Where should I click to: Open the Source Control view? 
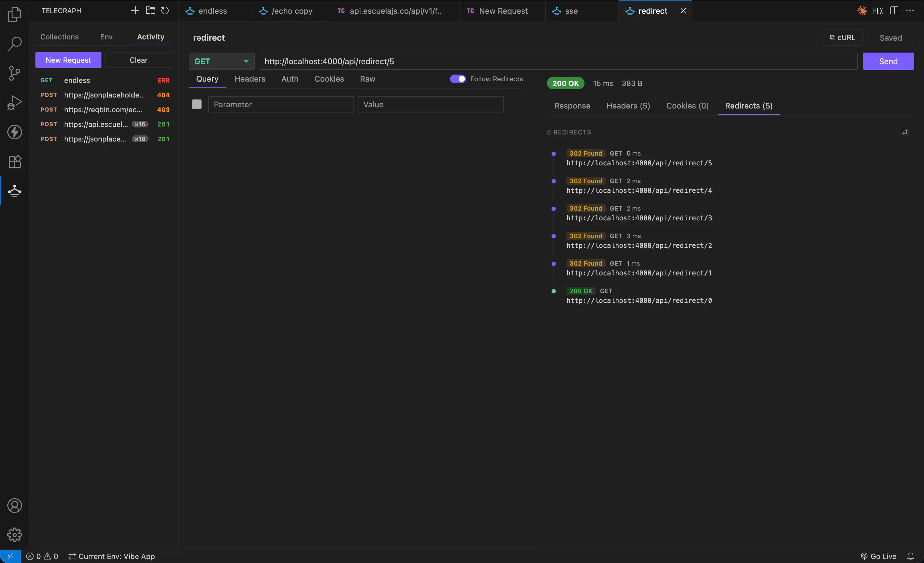point(14,73)
